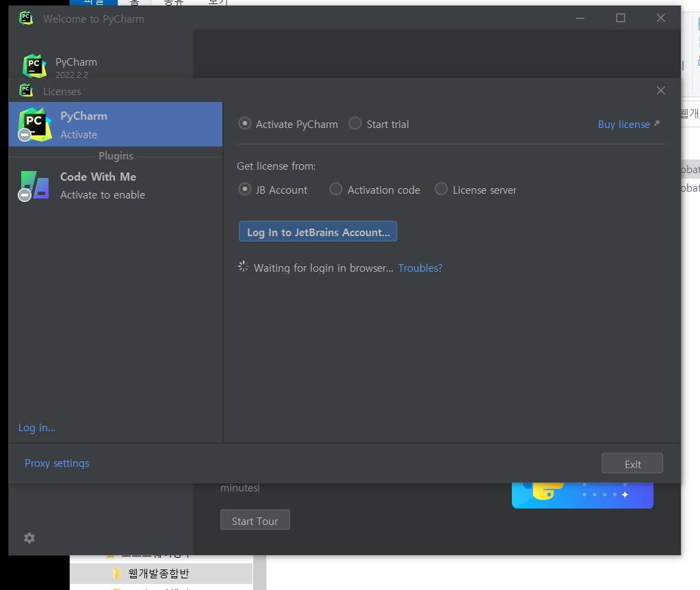Image resolution: width=700 pixels, height=590 pixels.
Task: Click the Plugins section header
Action: pos(116,156)
